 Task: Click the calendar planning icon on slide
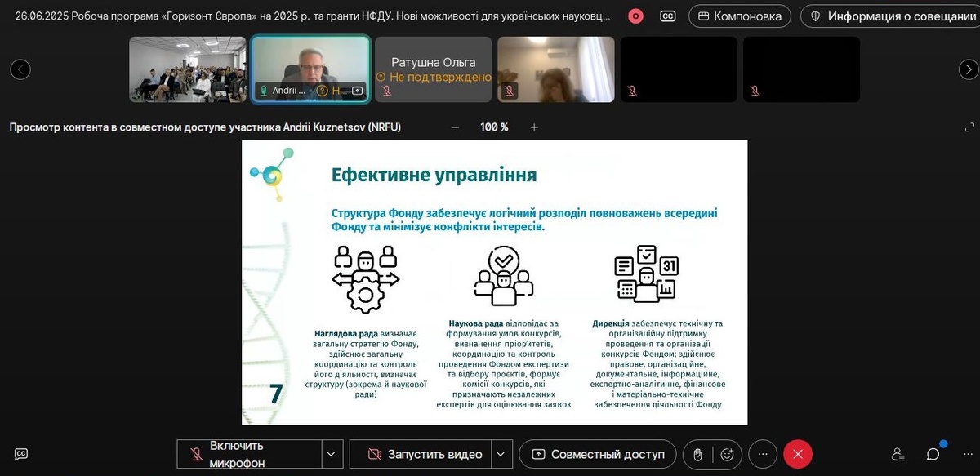(646, 274)
